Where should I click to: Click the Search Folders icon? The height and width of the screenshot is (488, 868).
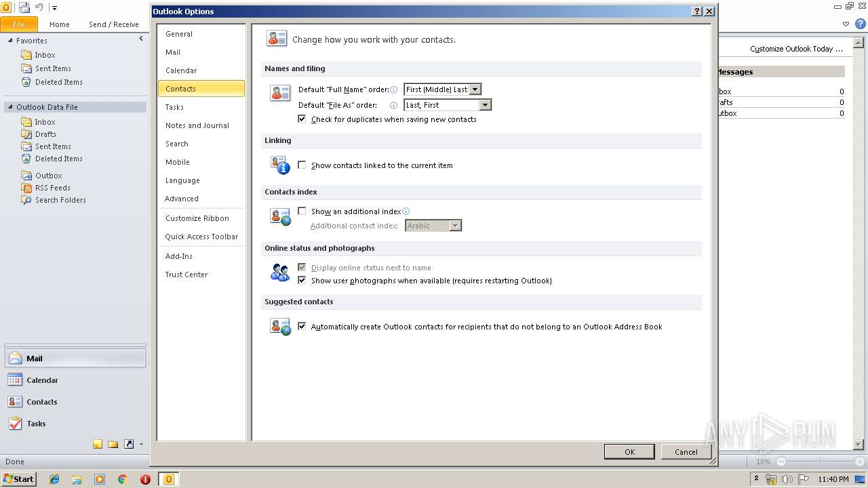[x=26, y=200]
